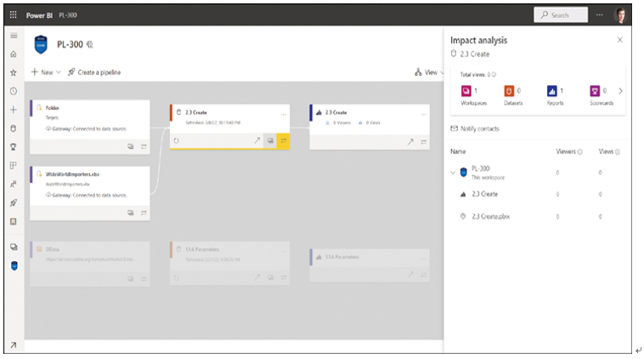Click the Viewers column info icon

tap(580, 151)
